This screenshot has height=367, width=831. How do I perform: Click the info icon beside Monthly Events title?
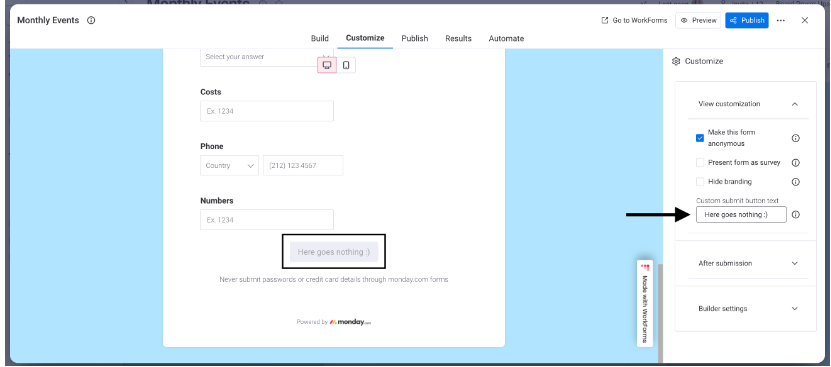(91, 21)
